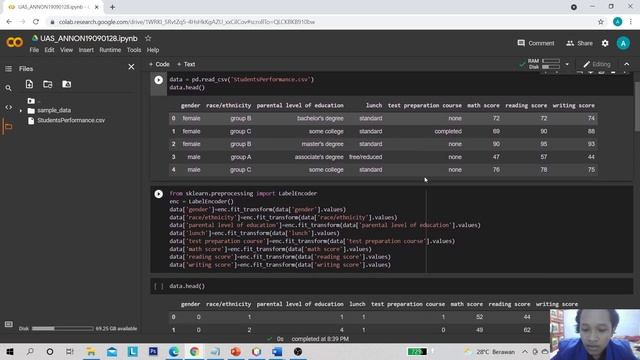Open the Comment panel
Screen dimensions: 640x360
[x=536, y=43]
